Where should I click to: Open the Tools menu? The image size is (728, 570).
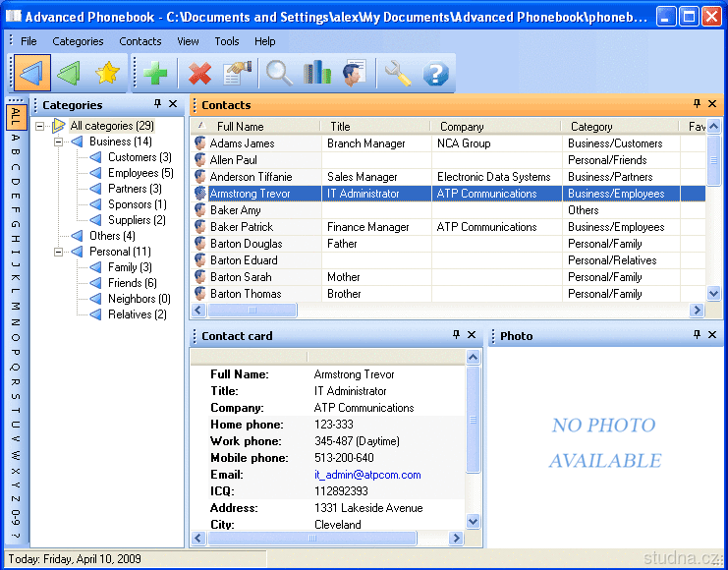click(226, 41)
